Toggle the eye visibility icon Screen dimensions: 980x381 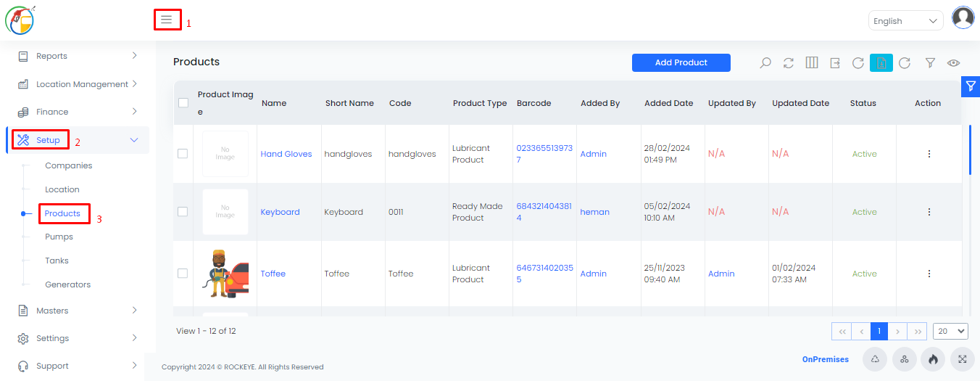pyautogui.click(x=954, y=63)
